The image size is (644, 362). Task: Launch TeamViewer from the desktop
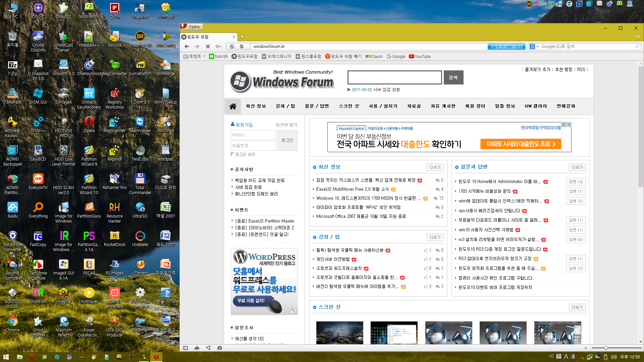pos(140,125)
